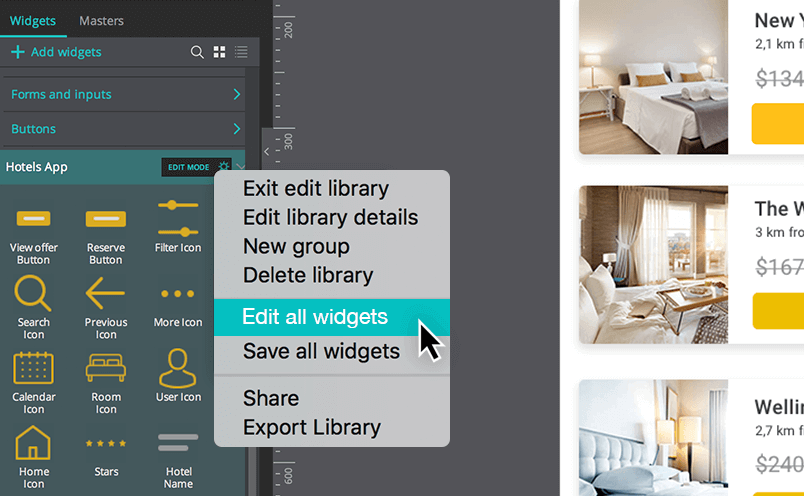This screenshot has height=496, width=804.
Task: Choose Edit all widgets
Action: [332, 317]
